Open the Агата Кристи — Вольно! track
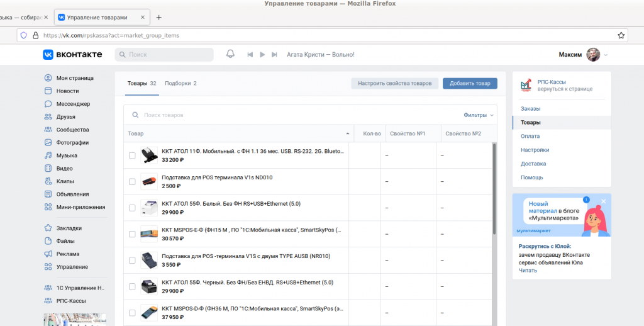 320,55
